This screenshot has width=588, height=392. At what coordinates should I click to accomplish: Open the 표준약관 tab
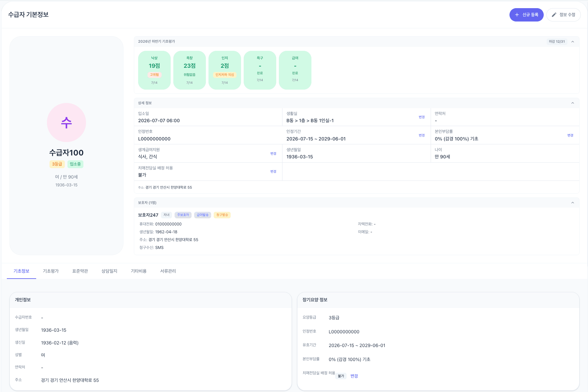80,271
